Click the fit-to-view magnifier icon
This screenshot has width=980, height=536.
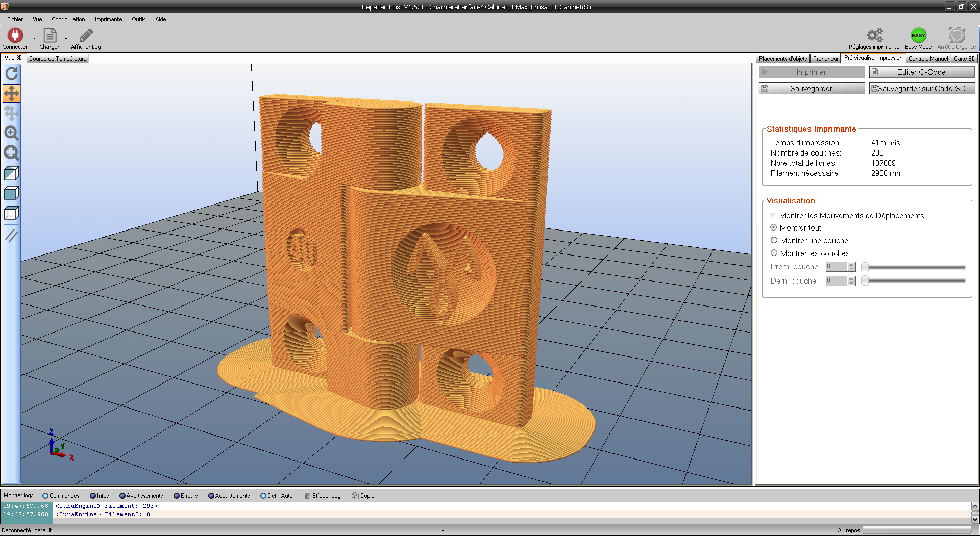coord(11,153)
